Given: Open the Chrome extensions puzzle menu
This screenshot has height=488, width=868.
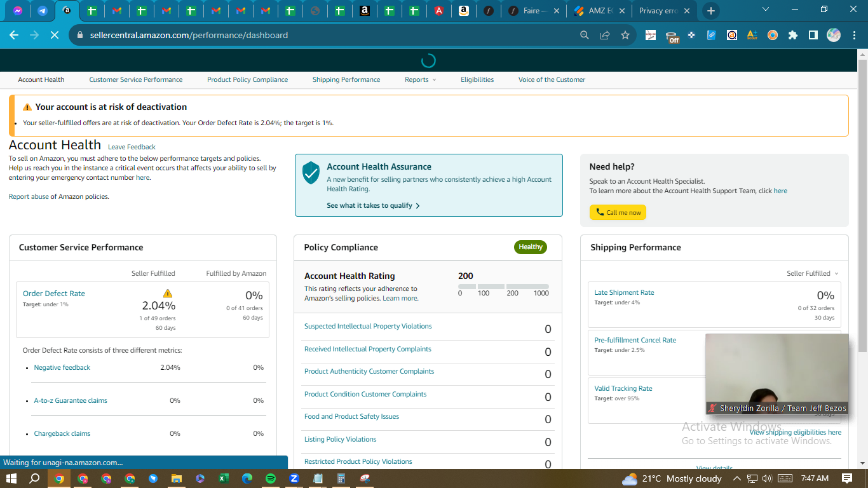Looking at the screenshot, I should (x=793, y=35).
